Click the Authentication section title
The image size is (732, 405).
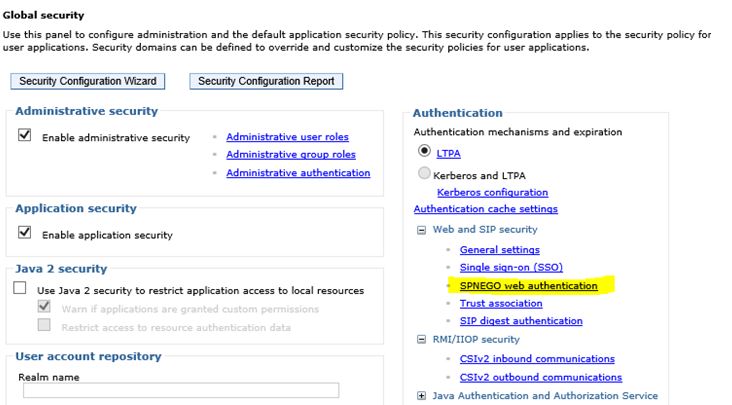[458, 113]
